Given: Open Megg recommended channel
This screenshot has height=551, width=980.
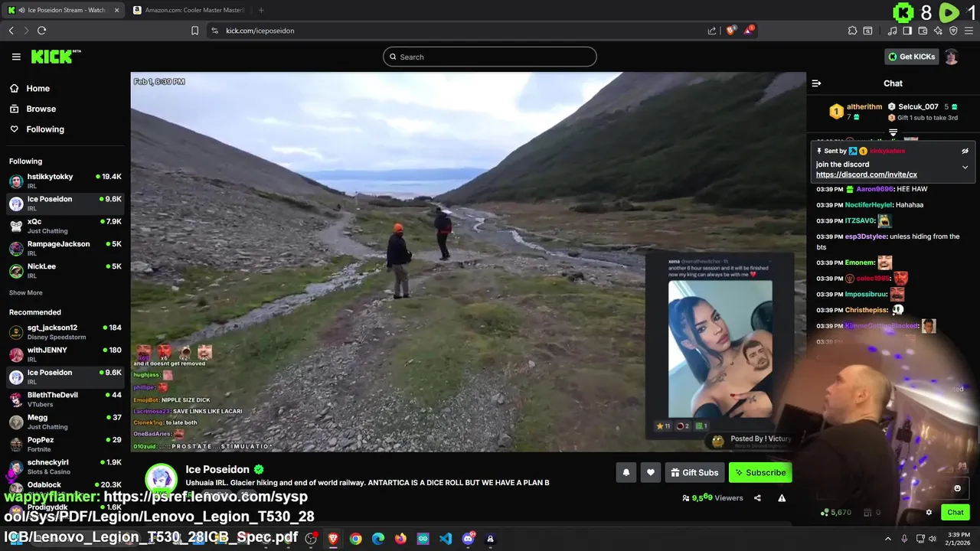Looking at the screenshot, I should click(65, 422).
